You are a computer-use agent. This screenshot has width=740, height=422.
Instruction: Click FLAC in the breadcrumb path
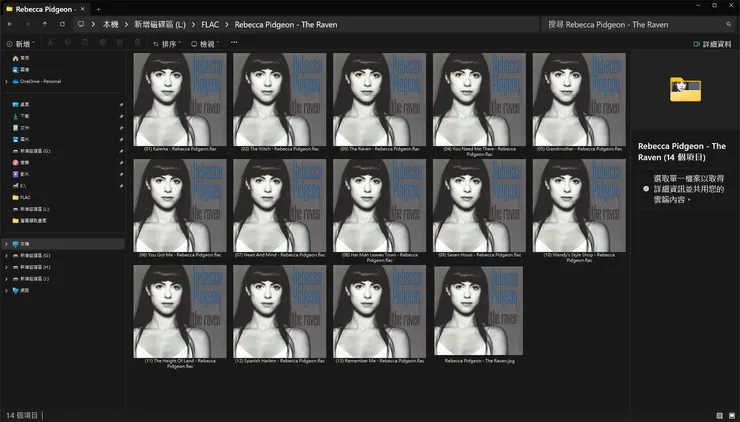point(210,25)
